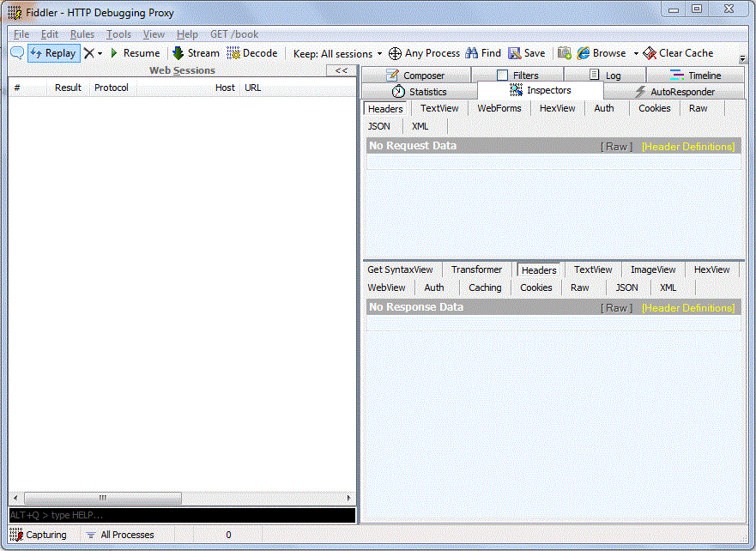Viewport: 756px width, 551px height.
Task: Select request JSON inspector tab
Action: [379, 126]
